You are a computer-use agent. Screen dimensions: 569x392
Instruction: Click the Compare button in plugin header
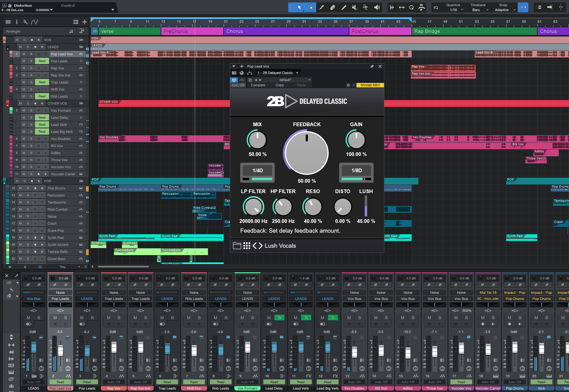pos(258,85)
